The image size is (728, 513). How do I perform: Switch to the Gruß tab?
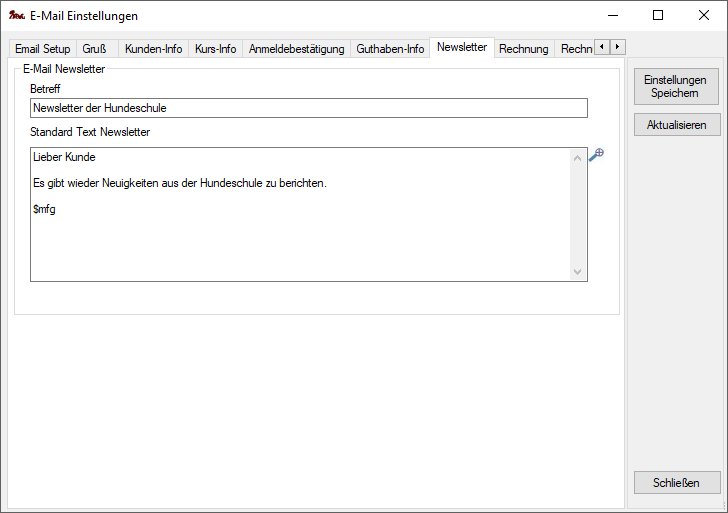[x=94, y=49]
